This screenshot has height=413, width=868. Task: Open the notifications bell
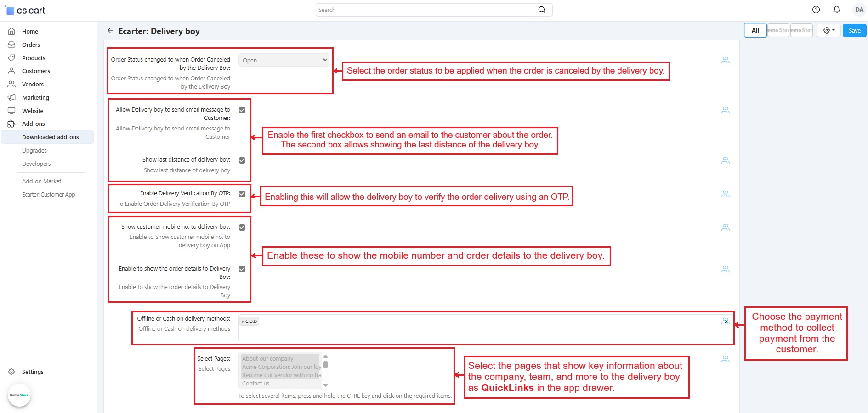837,10
